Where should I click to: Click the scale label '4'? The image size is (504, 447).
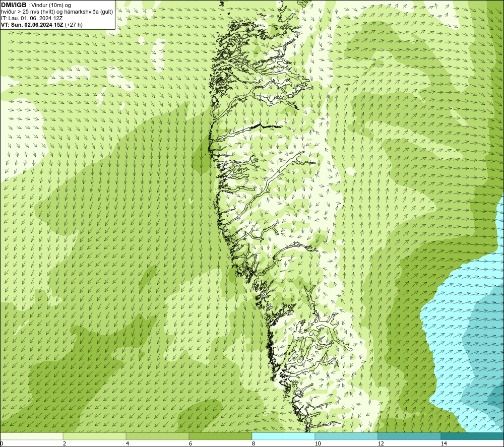point(128,443)
